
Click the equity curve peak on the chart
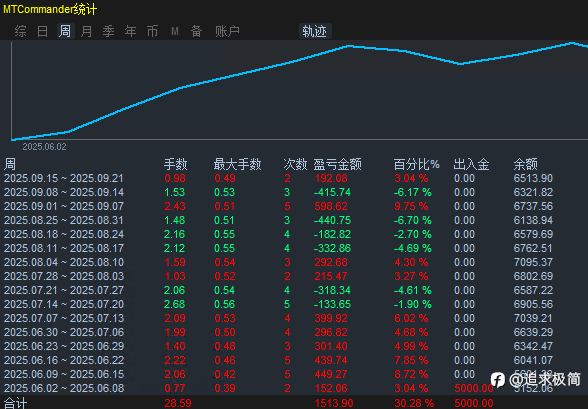coord(572,43)
